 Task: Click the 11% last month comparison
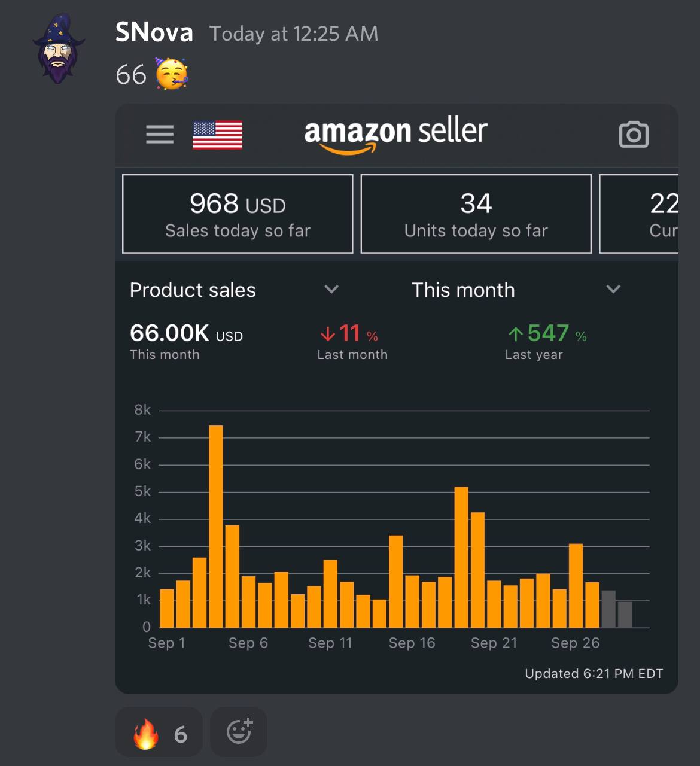pyautogui.click(x=352, y=341)
